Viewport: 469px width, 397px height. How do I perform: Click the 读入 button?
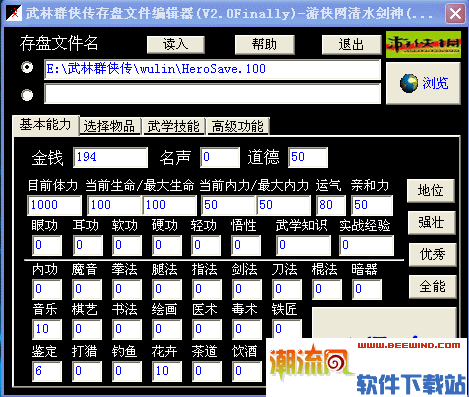(x=176, y=44)
